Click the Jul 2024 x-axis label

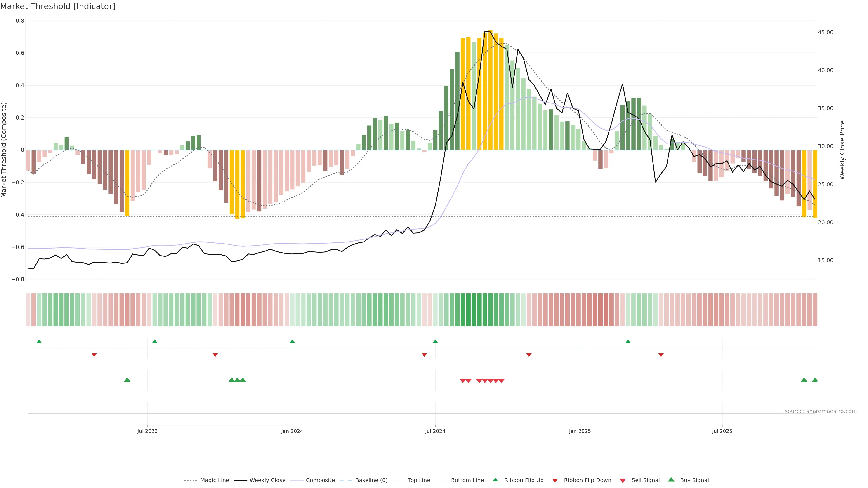(435, 431)
